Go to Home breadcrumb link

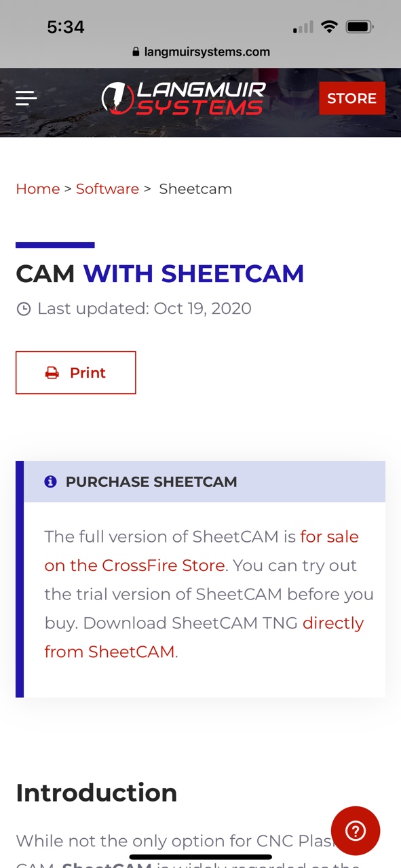pos(38,189)
